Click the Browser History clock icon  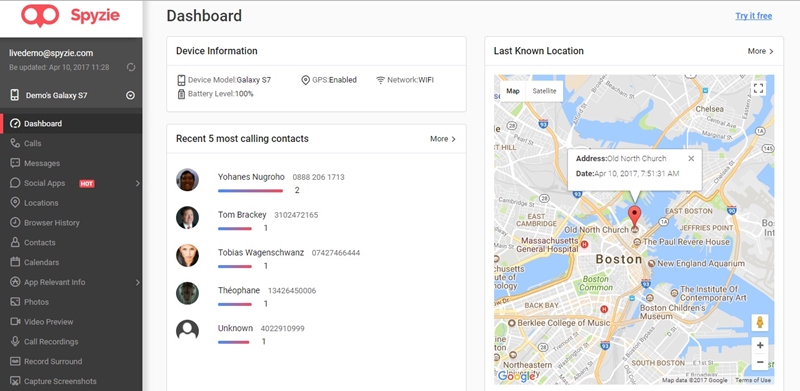15,223
